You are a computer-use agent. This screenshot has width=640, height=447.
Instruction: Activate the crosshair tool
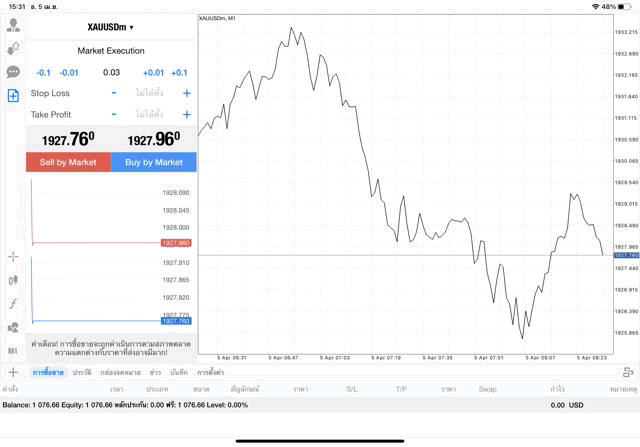(x=13, y=257)
